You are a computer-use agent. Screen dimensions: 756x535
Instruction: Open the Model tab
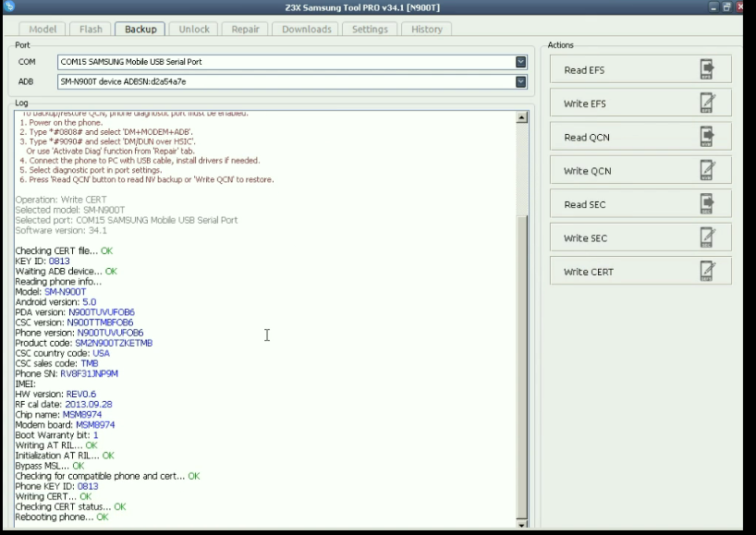[x=43, y=29]
